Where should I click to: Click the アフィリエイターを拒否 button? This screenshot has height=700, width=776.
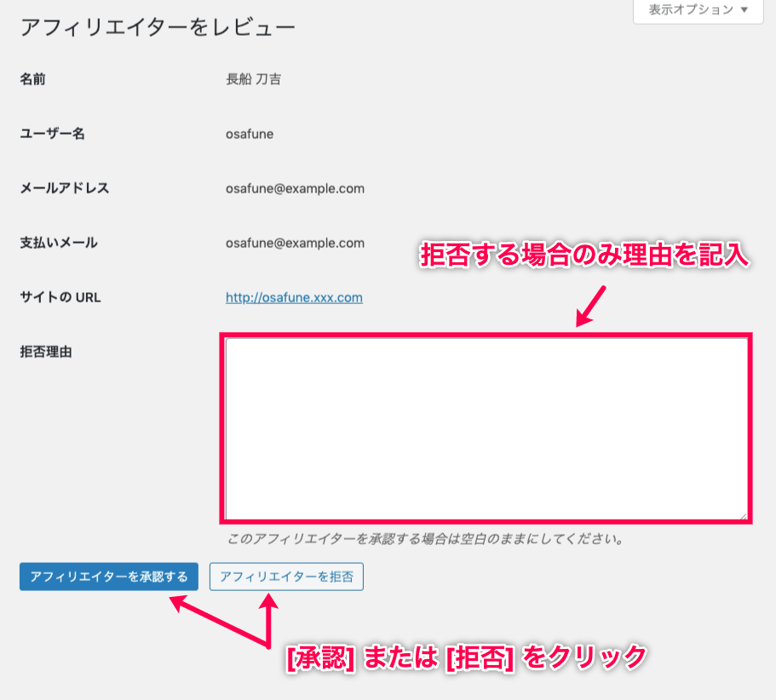tap(286, 577)
